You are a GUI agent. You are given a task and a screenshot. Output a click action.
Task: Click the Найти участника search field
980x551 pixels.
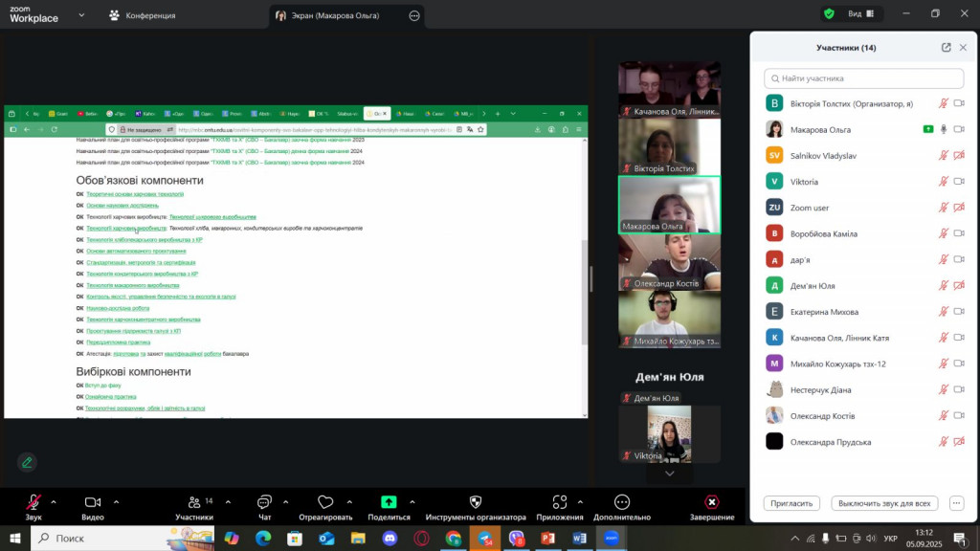pos(863,78)
